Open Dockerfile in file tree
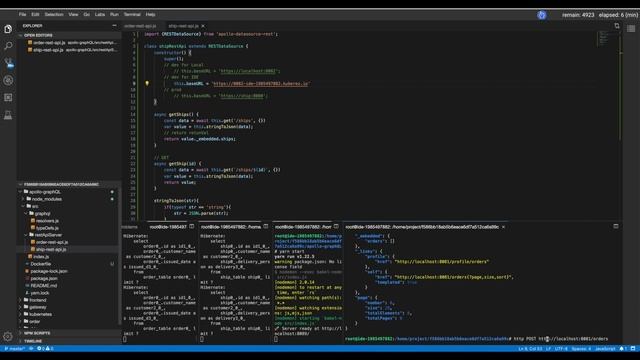This screenshot has width=640, height=360. click(x=40, y=264)
